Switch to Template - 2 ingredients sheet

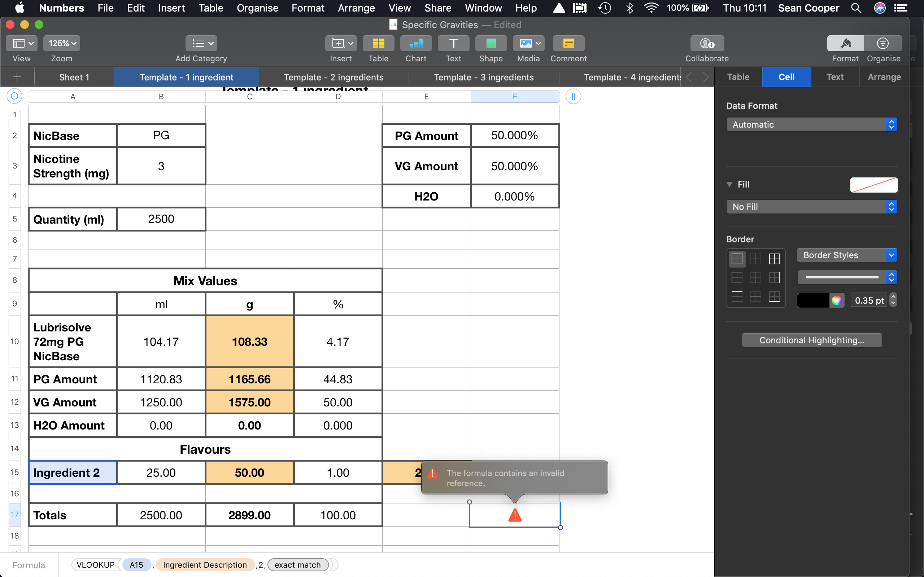[x=334, y=77]
